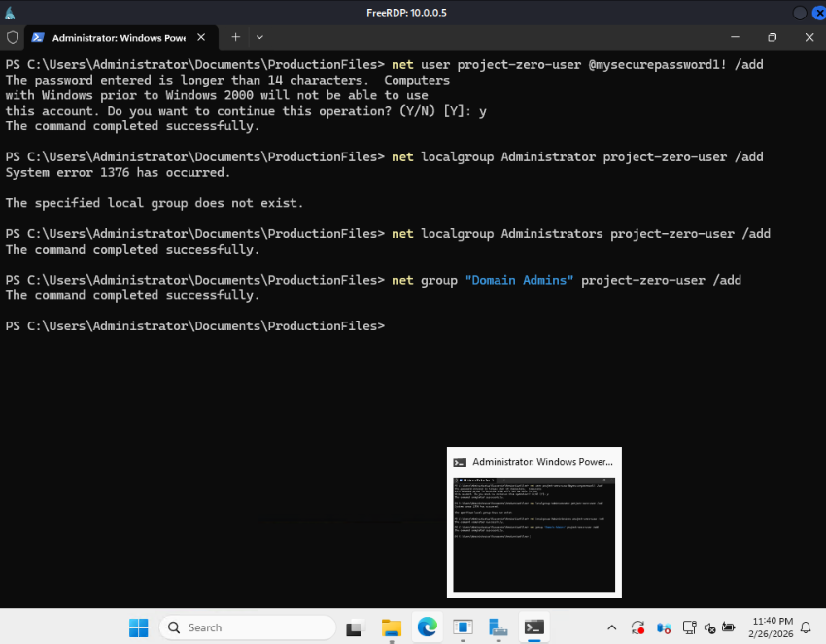The height and width of the screenshot is (644, 826).
Task: Open a new terminal tab
Action: (x=235, y=37)
